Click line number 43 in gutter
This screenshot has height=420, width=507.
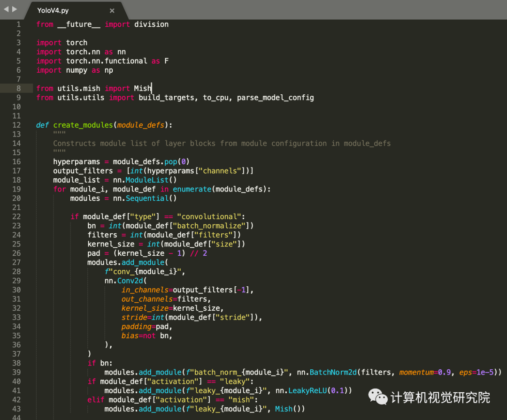point(16,409)
